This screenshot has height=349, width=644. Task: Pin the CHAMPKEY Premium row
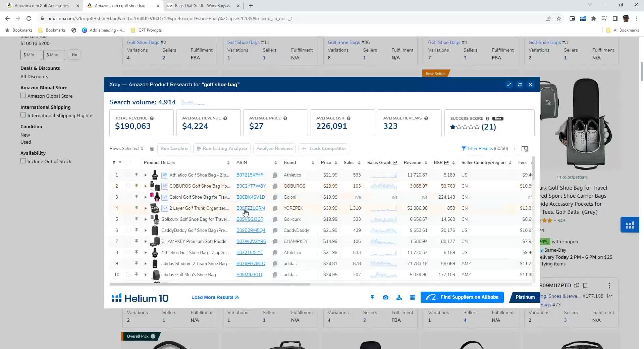coord(137,241)
